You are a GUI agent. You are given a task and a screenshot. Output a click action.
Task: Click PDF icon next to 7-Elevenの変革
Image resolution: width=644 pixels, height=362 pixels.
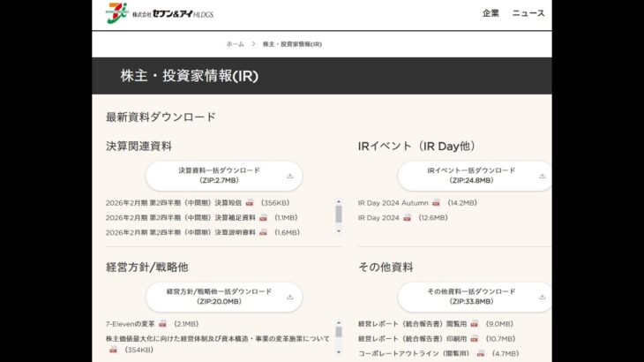pos(162,324)
